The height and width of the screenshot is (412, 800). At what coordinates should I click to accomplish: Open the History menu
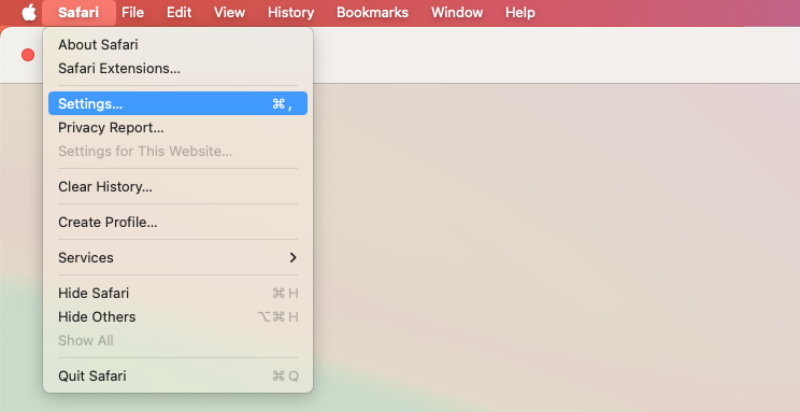291,12
